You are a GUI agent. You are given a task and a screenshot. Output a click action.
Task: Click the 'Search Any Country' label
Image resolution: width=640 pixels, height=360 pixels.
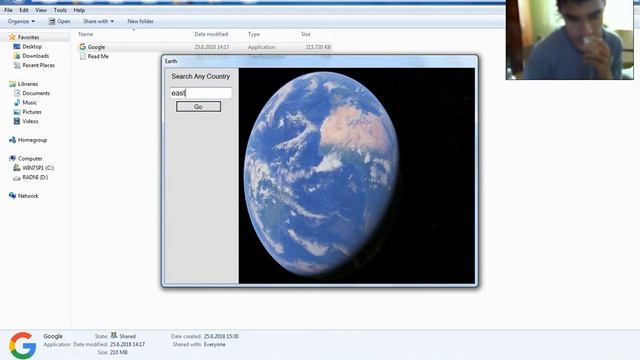point(200,76)
